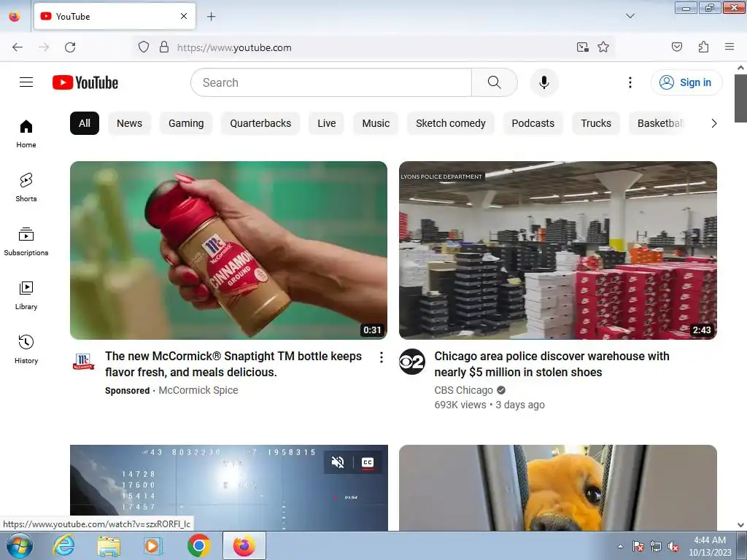Viewport: 747px width, 560px height.
Task: Open Home in the sidebar
Action: point(26,134)
